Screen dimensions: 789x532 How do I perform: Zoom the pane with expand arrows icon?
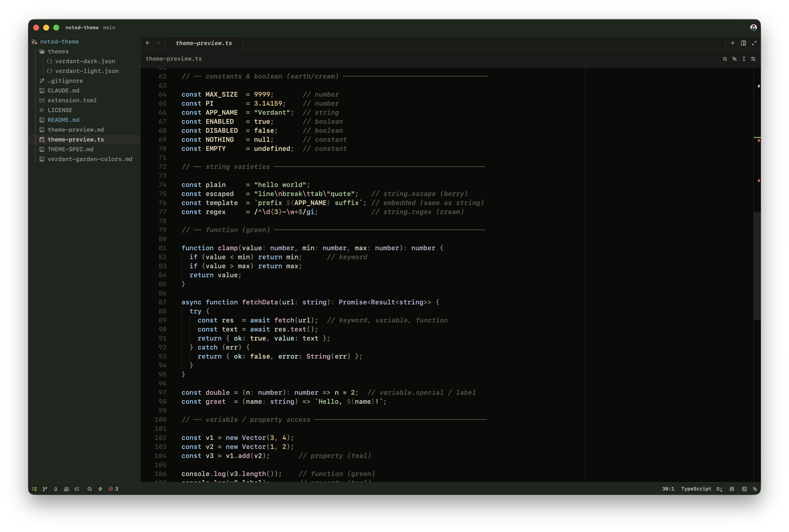754,43
